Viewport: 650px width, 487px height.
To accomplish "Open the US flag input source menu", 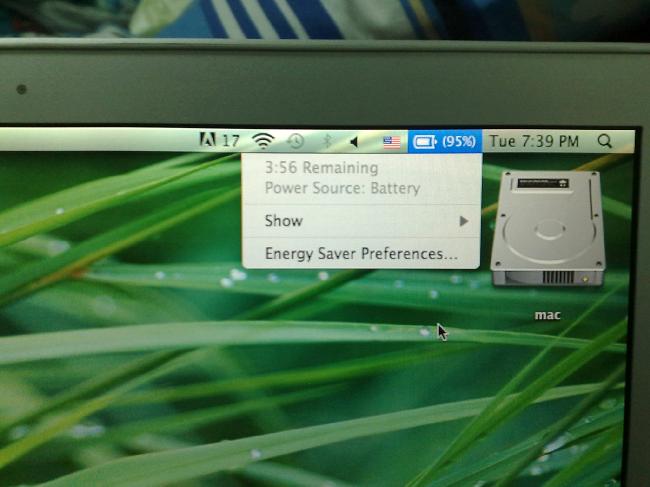I will point(391,141).
